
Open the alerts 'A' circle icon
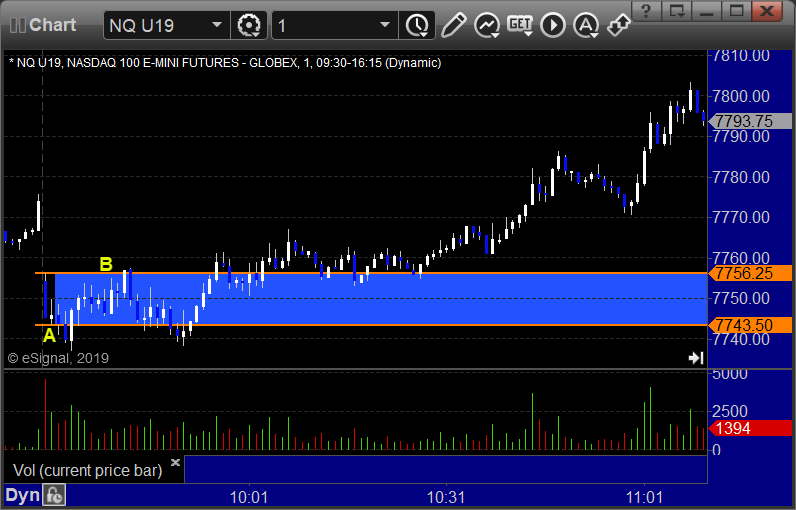pyautogui.click(x=586, y=25)
